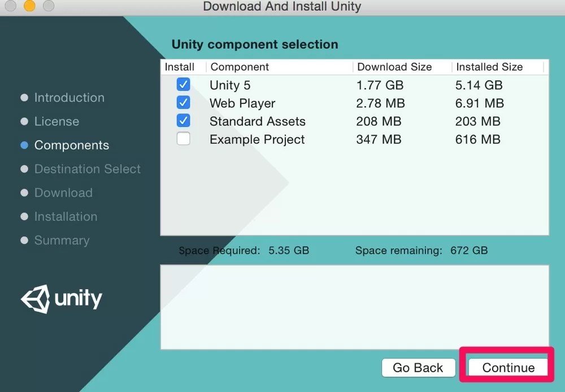
Task: Click the 1.77 GB download size cell
Action: [x=380, y=85]
